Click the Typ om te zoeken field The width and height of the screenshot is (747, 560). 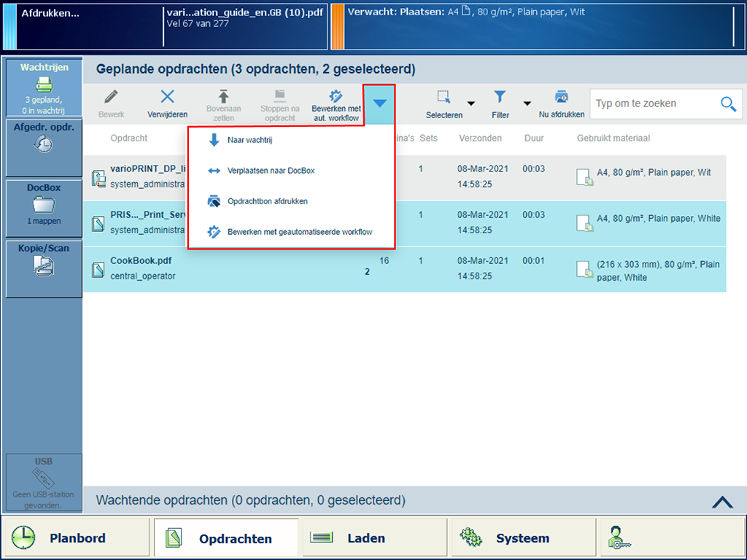coord(653,104)
